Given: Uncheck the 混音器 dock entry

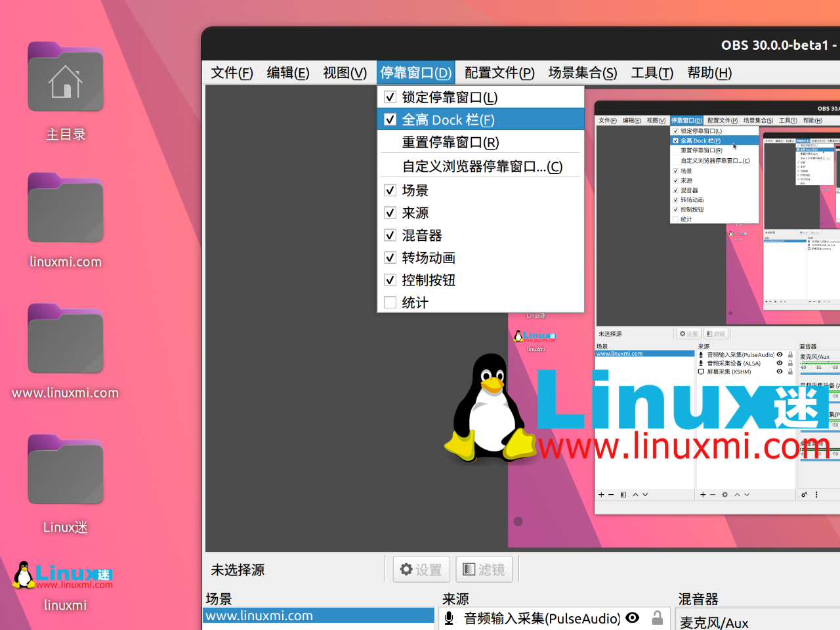Looking at the screenshot, I should pos(390,235).
